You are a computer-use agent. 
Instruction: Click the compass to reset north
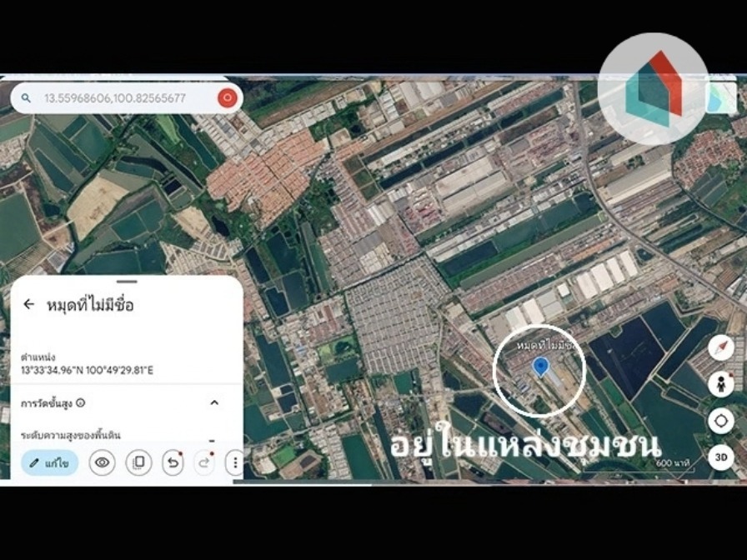pyautogui.click(x=721, y=347)
